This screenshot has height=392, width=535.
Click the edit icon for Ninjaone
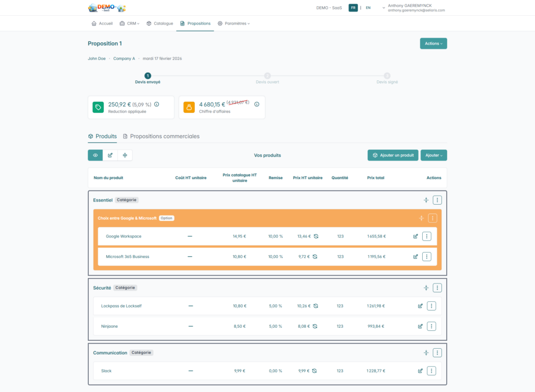[x=420, y=326]
